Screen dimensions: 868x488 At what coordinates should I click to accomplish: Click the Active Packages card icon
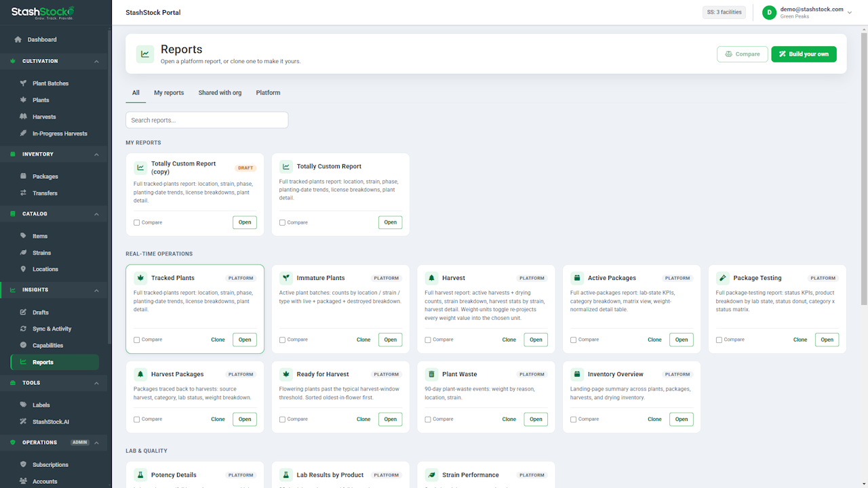(x=577, y=278)
